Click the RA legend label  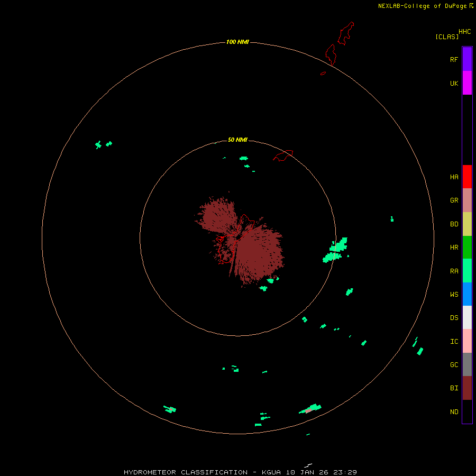point(454,271)
